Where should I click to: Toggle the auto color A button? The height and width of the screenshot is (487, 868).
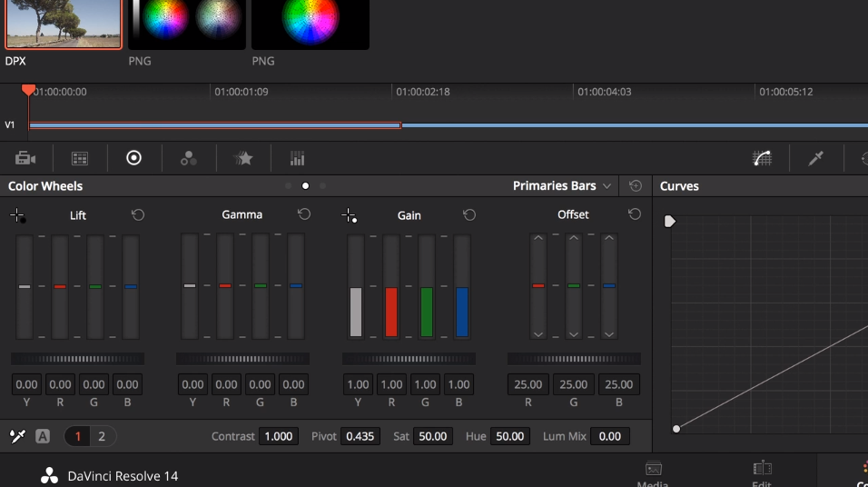coord(43,436)
